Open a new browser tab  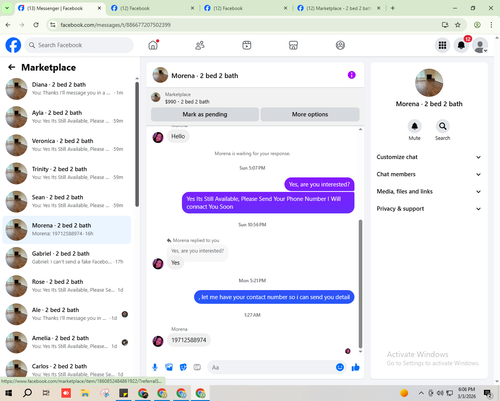[393, 8]
